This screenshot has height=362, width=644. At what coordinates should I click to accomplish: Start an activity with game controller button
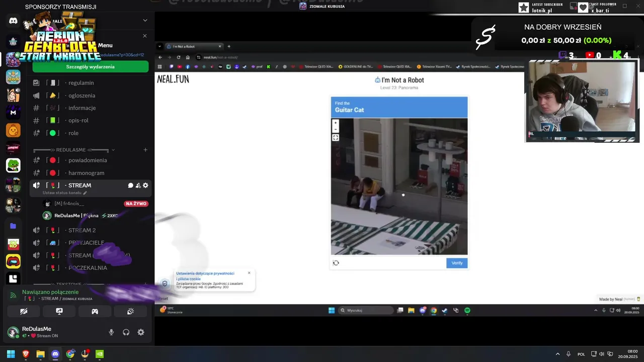coord(95,311)
